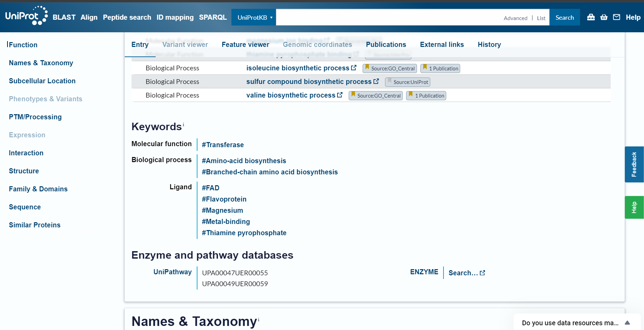
Task: Jump to Similar Proteins in sidebar
Action: coord(35,225)
